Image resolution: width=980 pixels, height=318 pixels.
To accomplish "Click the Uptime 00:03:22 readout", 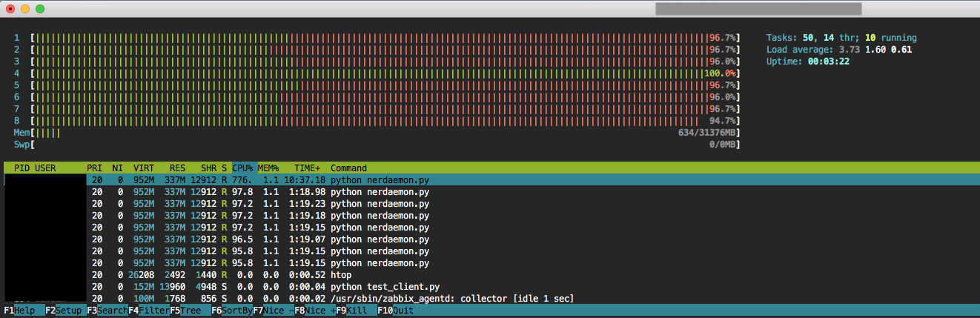I will tap(808, 62).
